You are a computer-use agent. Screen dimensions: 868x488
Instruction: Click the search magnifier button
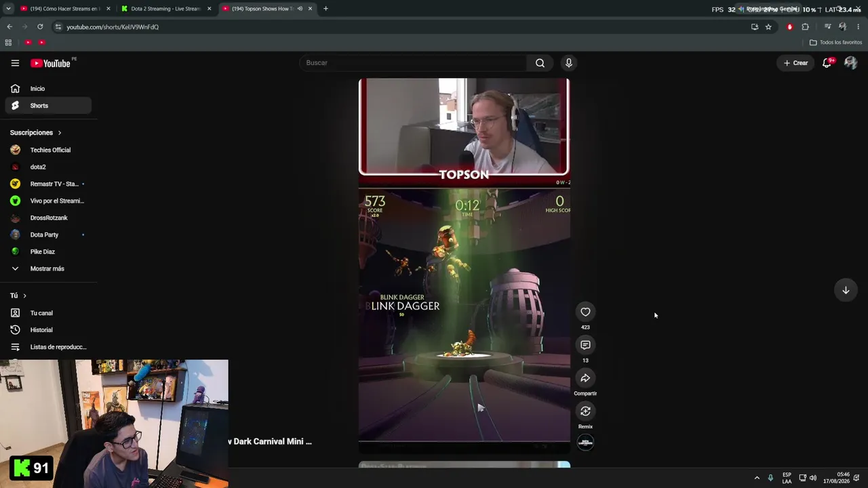tap(540, 63)
